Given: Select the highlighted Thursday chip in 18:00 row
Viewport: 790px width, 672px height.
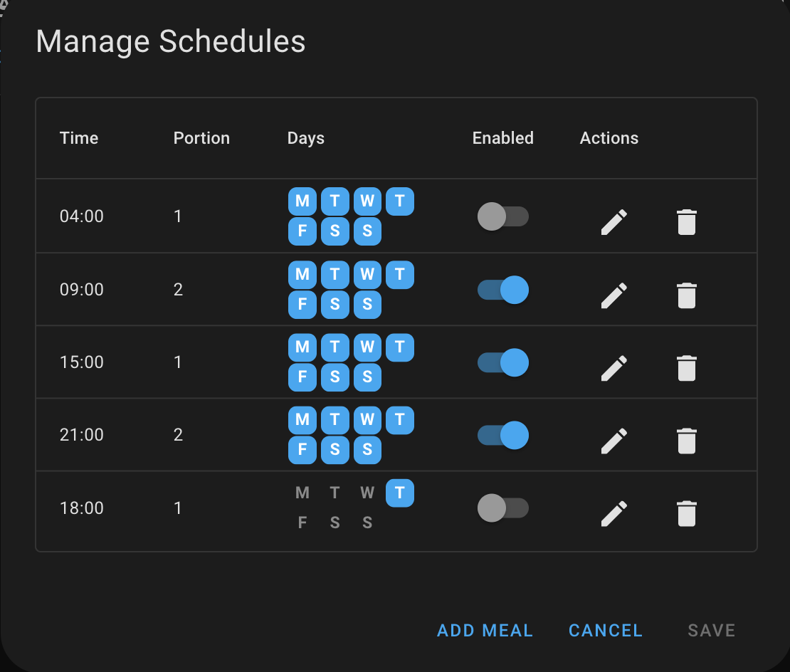Looking at the screenshot, I should pos(400,493).
